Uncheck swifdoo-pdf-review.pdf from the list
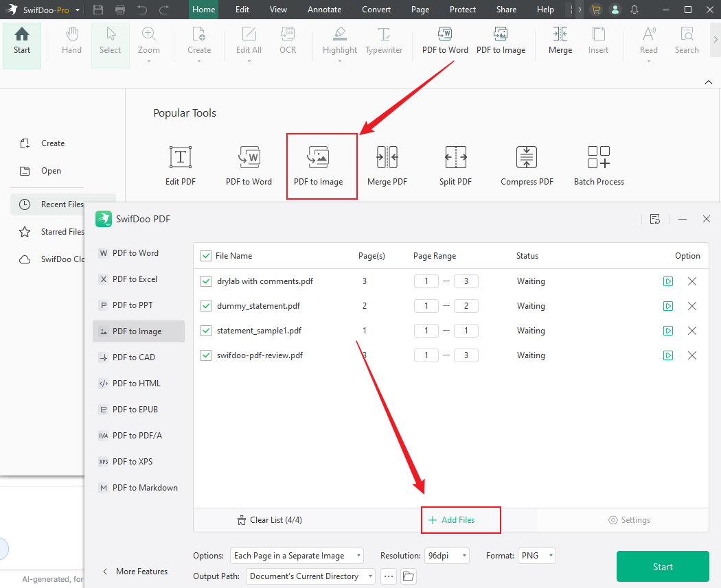The width and height of the screenshot is (721, 588). [x=205, y=355]
